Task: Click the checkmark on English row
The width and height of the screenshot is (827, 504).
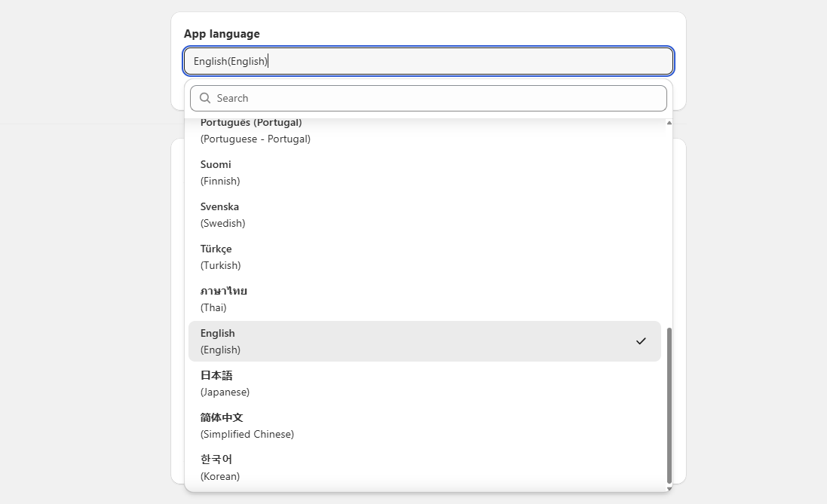Action: pos(641,341)
